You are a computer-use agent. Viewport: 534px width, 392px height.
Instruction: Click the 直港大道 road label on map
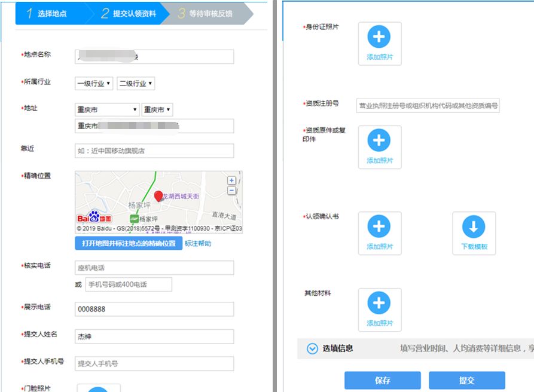pyautogui.click(x=224, y=215)
